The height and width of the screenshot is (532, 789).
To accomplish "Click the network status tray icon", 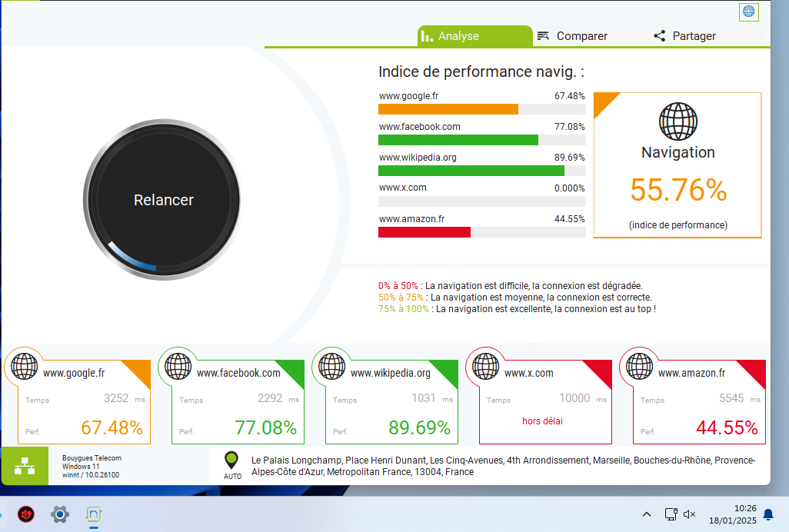I will click(x=671, y=514).
